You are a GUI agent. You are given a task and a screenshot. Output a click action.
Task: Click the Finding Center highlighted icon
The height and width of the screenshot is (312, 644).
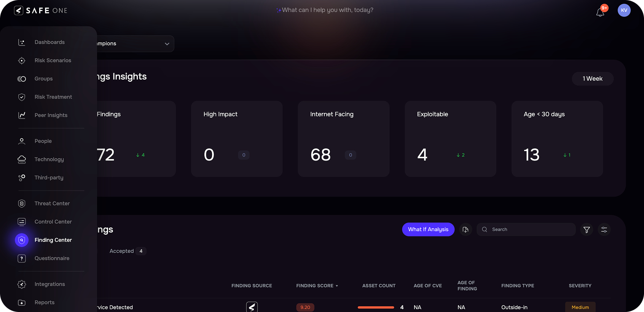[22, 240]
